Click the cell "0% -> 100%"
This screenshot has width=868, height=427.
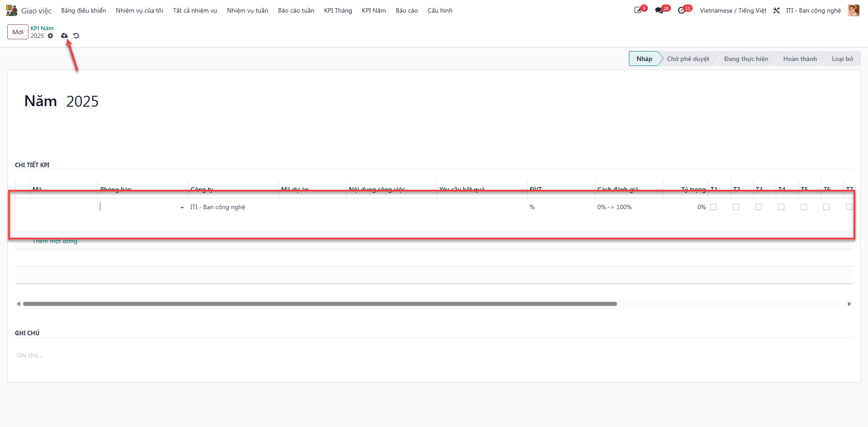(614, 207)
